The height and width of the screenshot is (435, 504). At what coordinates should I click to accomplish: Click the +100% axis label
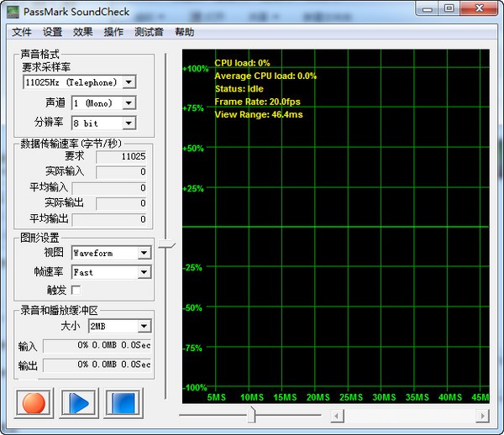(196, 68)
